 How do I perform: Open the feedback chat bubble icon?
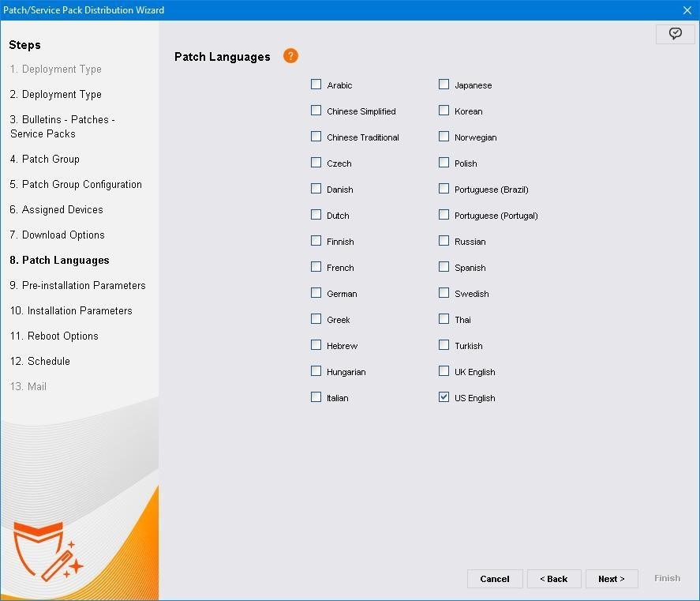(675, 33)
